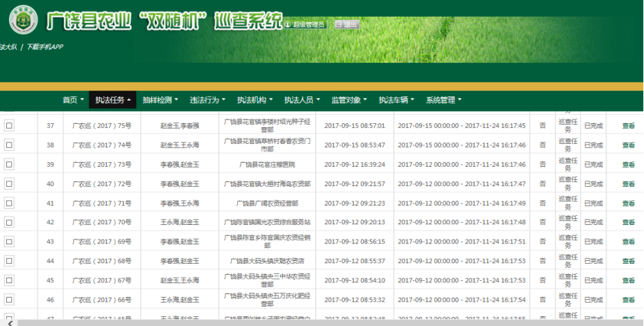Toggle the checkbox in row 46
The width and height of the screenshot is (644, 326).
[10, 300]
